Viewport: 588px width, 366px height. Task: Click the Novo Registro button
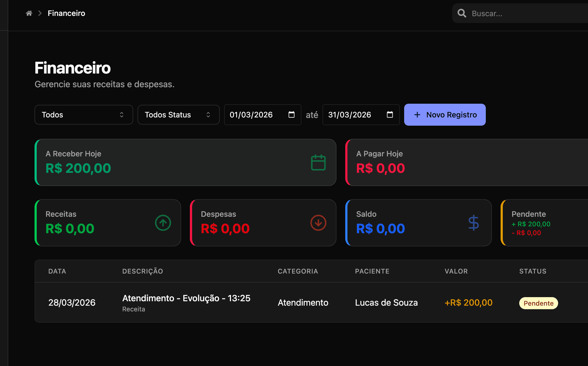445,115
